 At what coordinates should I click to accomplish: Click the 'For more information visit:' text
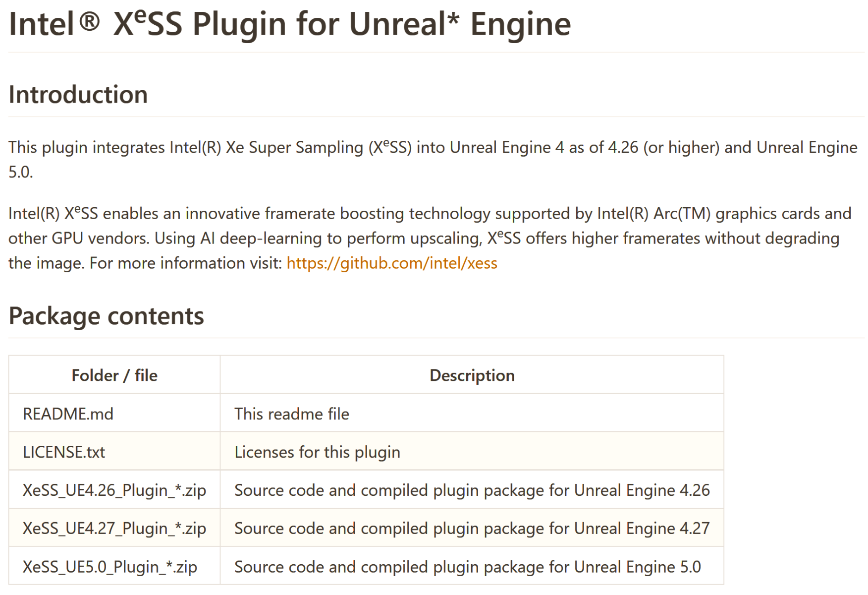pyautogui.click(x=185, y=263)
